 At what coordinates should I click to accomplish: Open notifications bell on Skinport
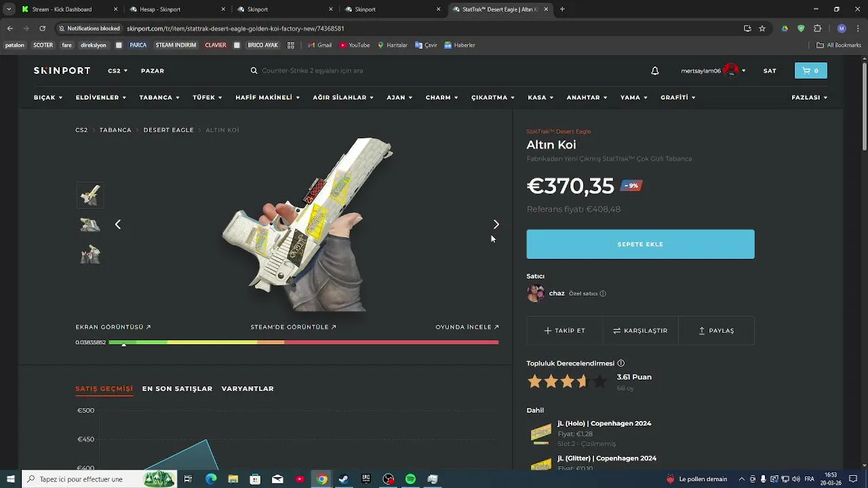tap(655, 70)
